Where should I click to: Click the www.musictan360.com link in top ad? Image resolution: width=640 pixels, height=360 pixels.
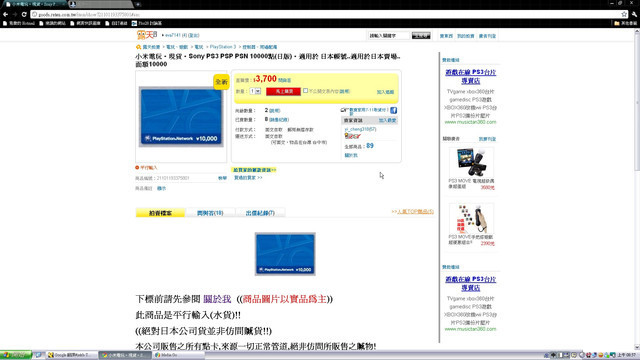click(470, 122)
